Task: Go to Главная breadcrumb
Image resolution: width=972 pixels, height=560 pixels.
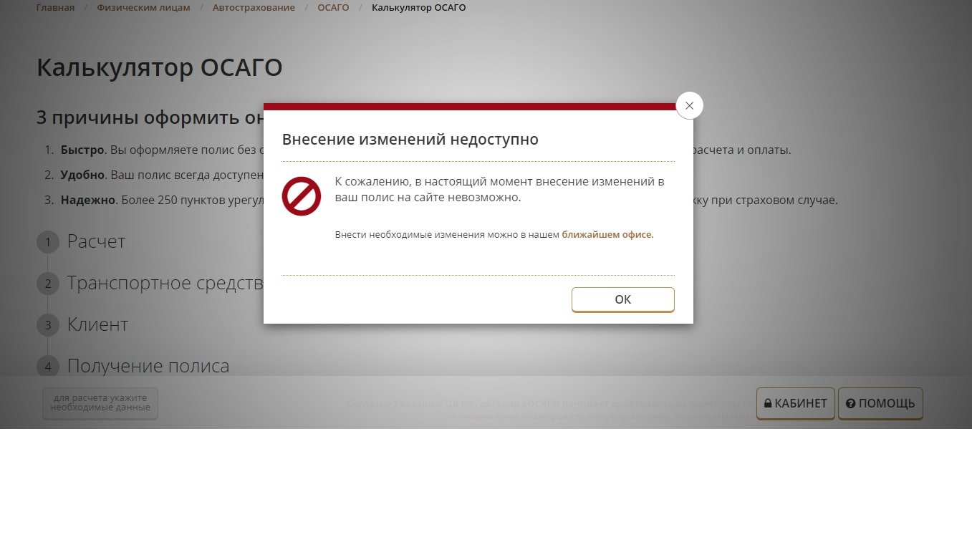Action: point(55,8)
